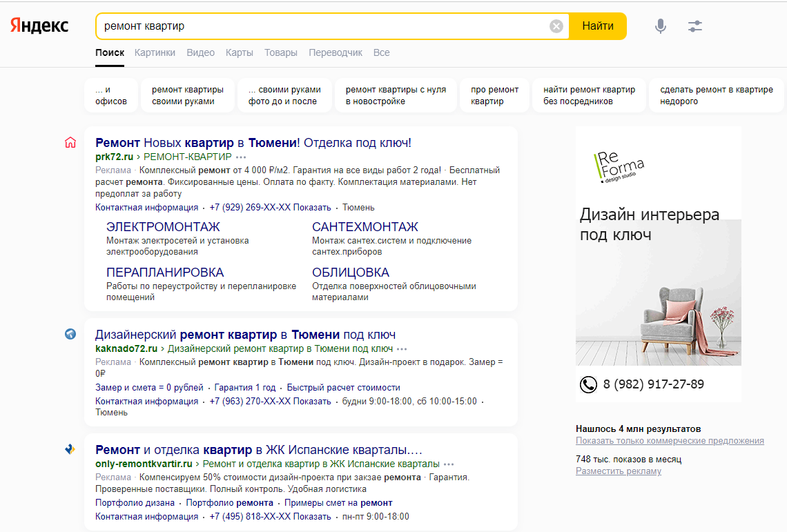Show only commercial offers link

click(x=670, y=441)
